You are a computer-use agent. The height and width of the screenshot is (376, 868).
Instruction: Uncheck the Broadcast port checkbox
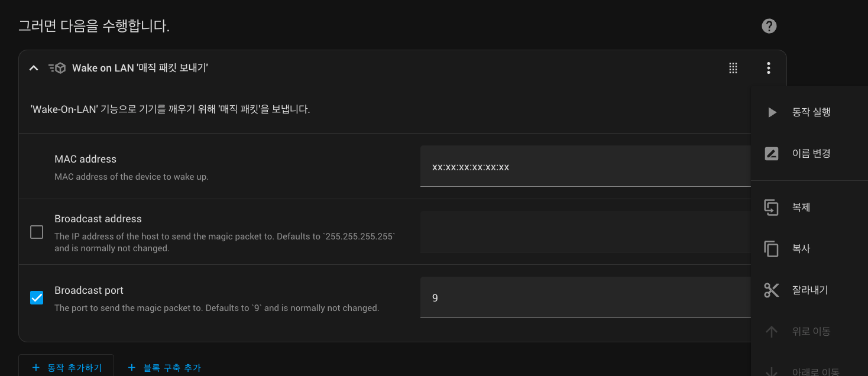click(37, 297)
